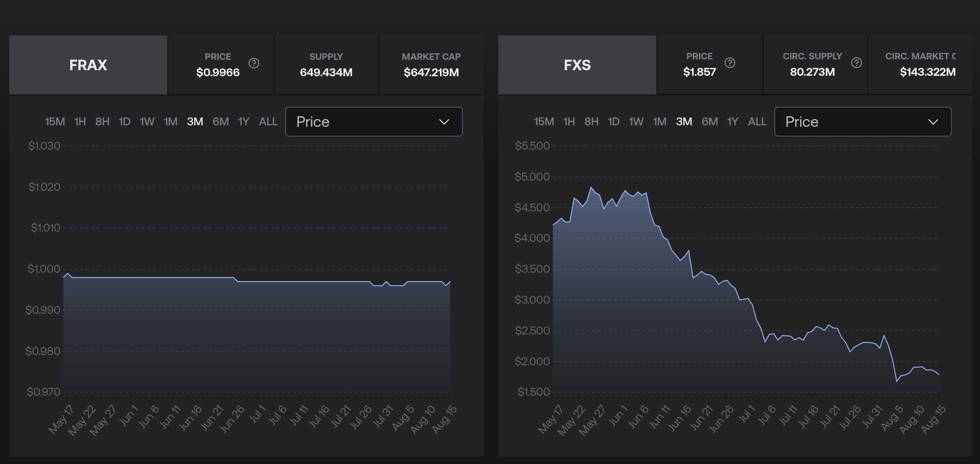Image resolution: width=980 pixels, height=464 pixels.
Task: Select 1Y range on FRAX chart
Action: (244, 122)
